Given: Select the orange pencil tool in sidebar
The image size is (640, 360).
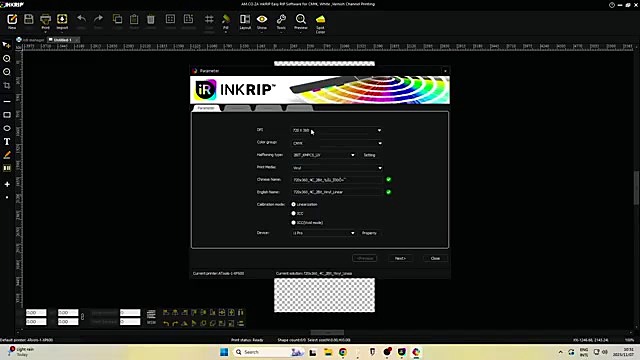Looking at the screenshot, I should tap(7, 155).
